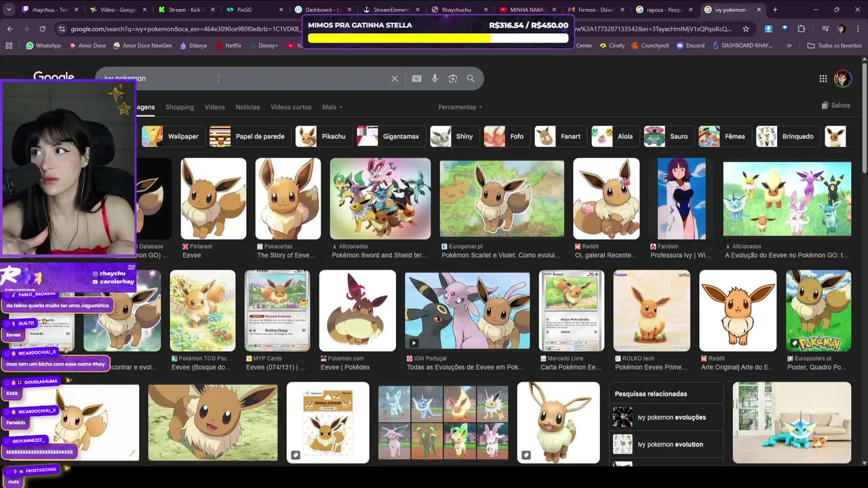Filter images by the Alola chip
Screen dimensions: 868x488
(614, 136)
